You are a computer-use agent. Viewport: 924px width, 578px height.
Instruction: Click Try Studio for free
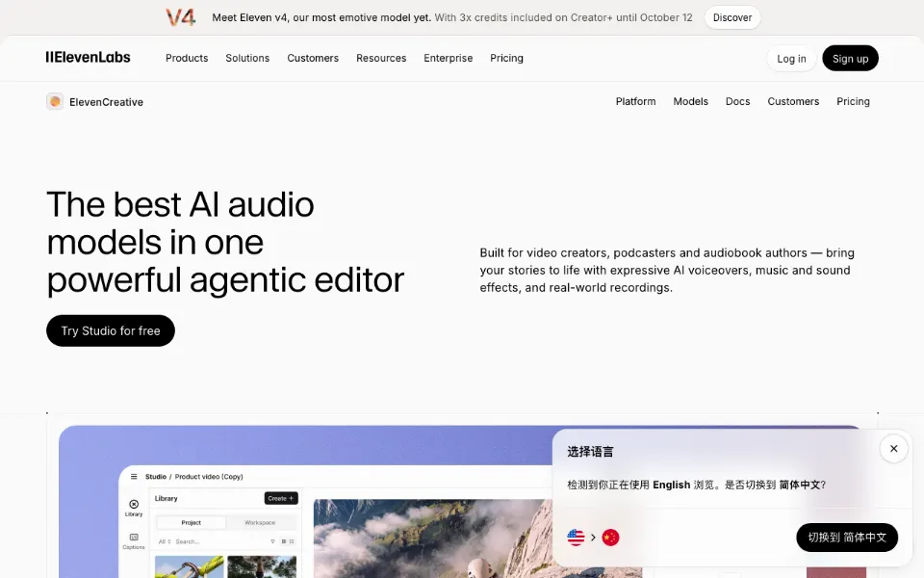(x=111, y=330)
